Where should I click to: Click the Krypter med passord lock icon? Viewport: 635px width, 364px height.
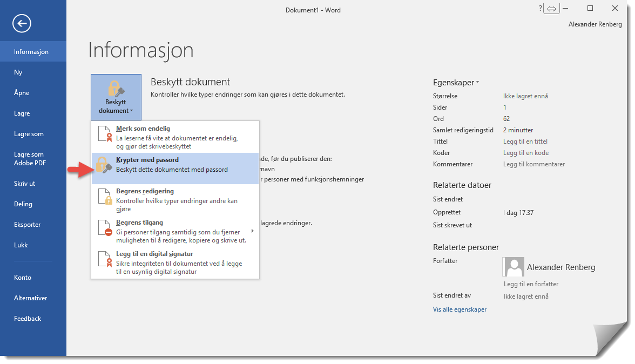point(104,165)
